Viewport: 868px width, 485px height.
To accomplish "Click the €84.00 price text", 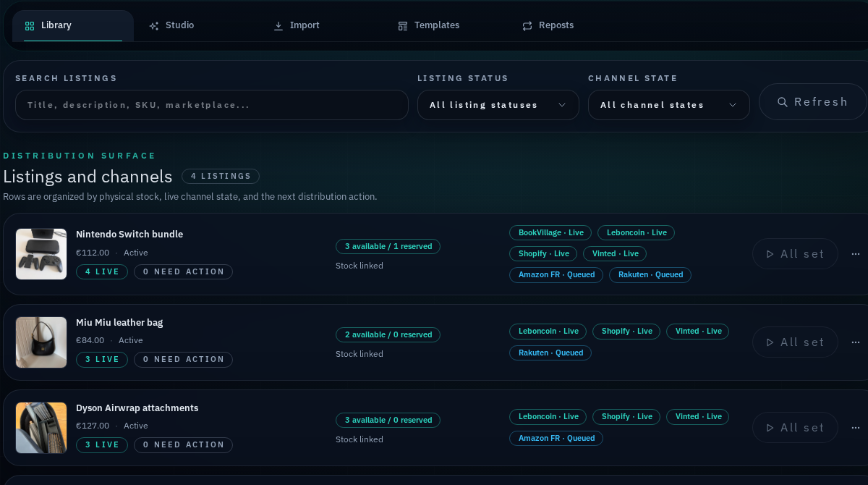I will [90, 340].
